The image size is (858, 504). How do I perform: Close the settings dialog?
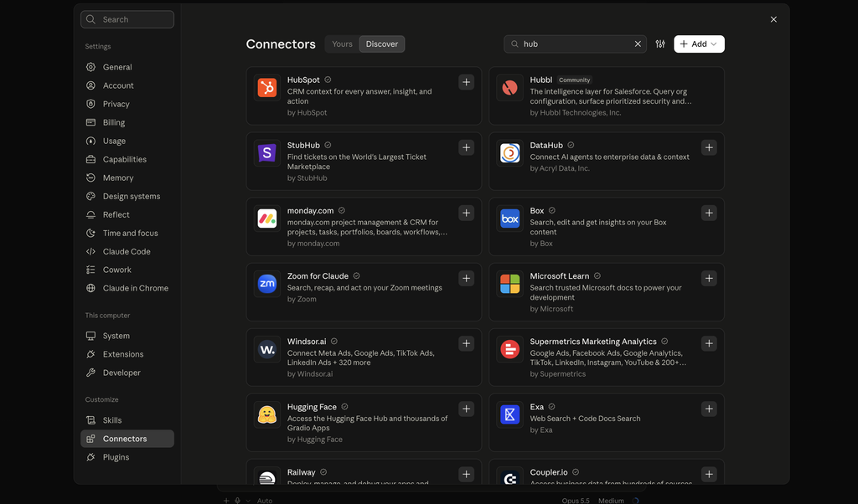pos(773,19)
